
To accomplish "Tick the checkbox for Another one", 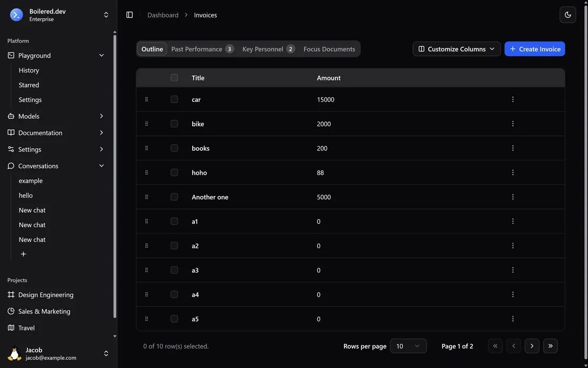I will (174, 197).
